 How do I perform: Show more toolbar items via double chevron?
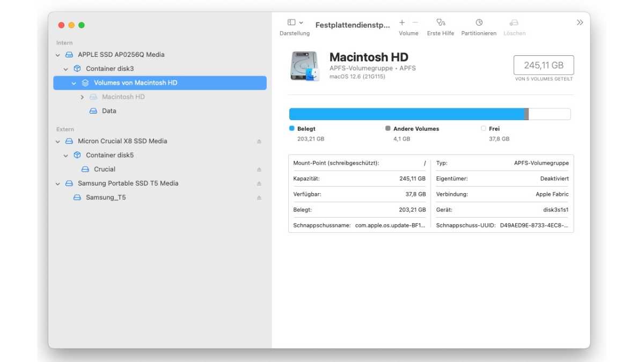(580, 23)
